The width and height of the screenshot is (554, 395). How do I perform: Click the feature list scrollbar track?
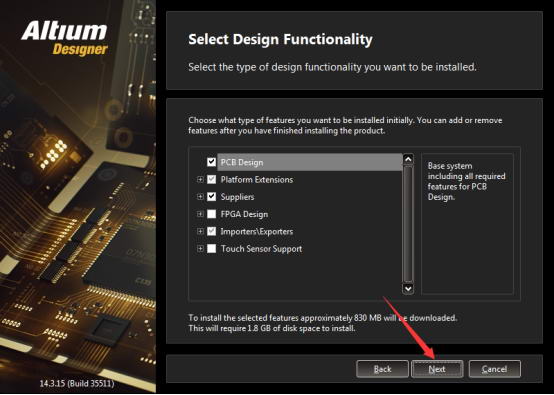click(x=408, y=224)
